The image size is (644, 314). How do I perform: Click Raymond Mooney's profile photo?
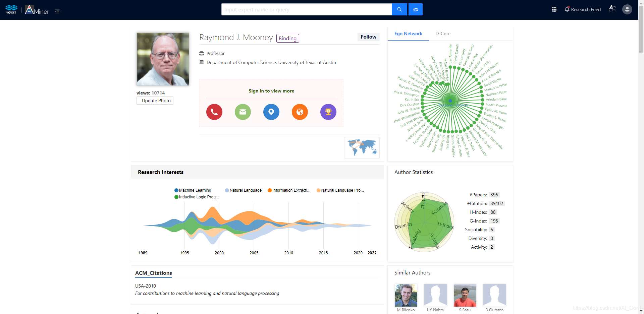tap(163, 59)
